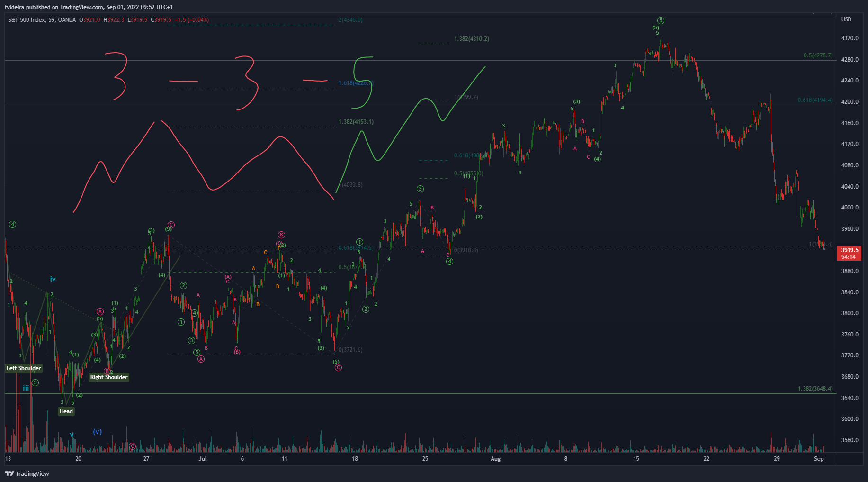
Task: Click the 'S&P 500 Index, 59, OANDA' symbol title
Action: pyautogui.click(x=42, y=20)
